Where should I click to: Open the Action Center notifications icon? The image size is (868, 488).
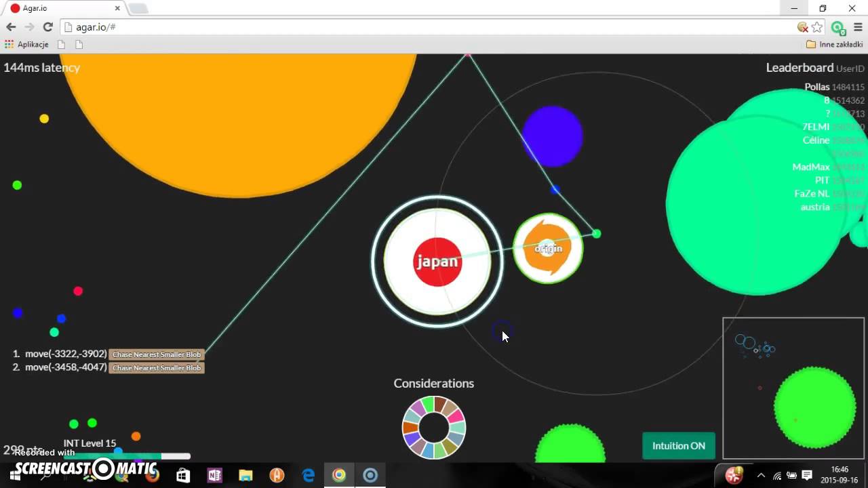click(x=807, y=475)
